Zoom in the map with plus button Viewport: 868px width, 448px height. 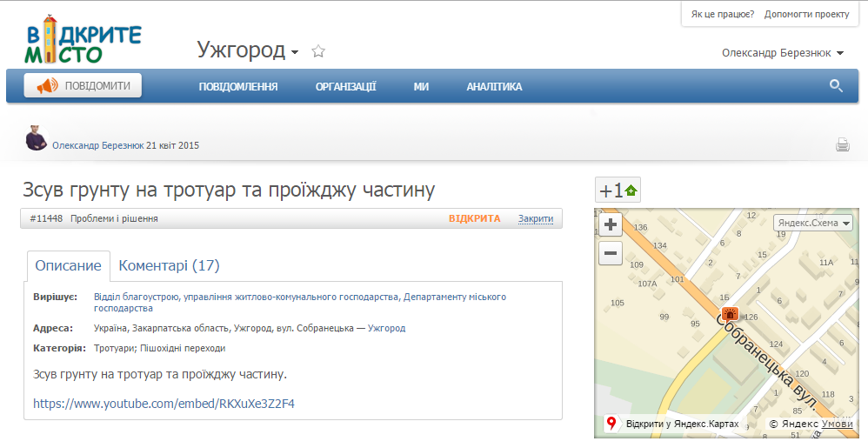click(x=611, y=225)
